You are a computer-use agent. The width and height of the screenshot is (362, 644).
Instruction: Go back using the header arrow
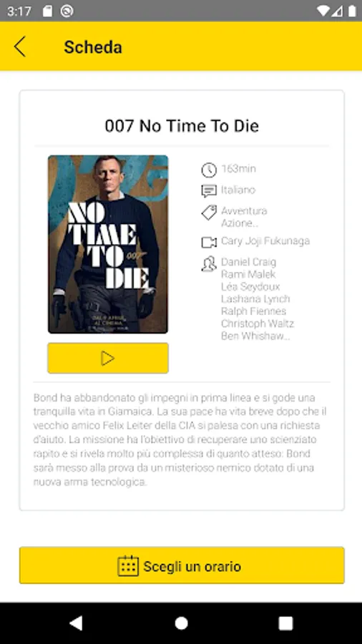coord(20,47)
